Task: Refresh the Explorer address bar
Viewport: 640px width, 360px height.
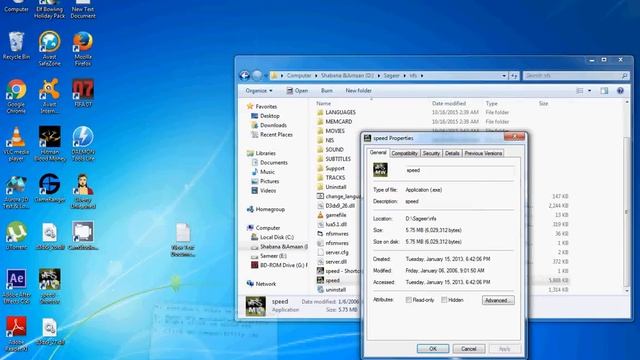Action: pyautogui.click(x=514, y=76)
